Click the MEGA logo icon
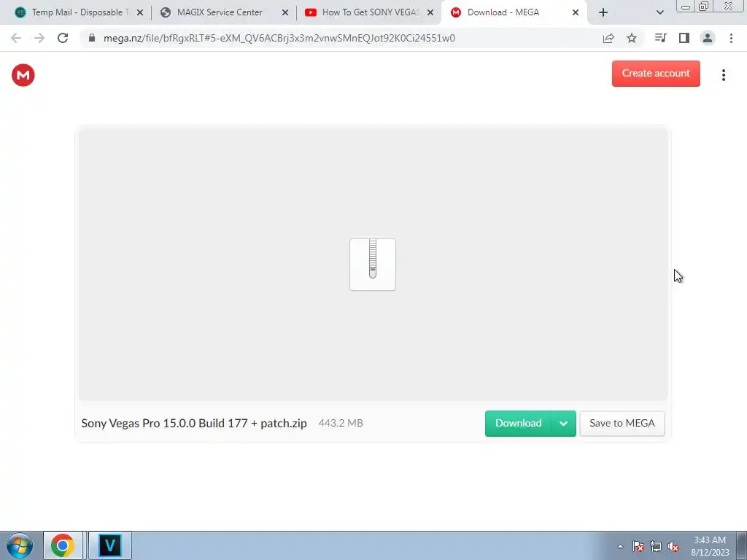 [x=23, y=75]
